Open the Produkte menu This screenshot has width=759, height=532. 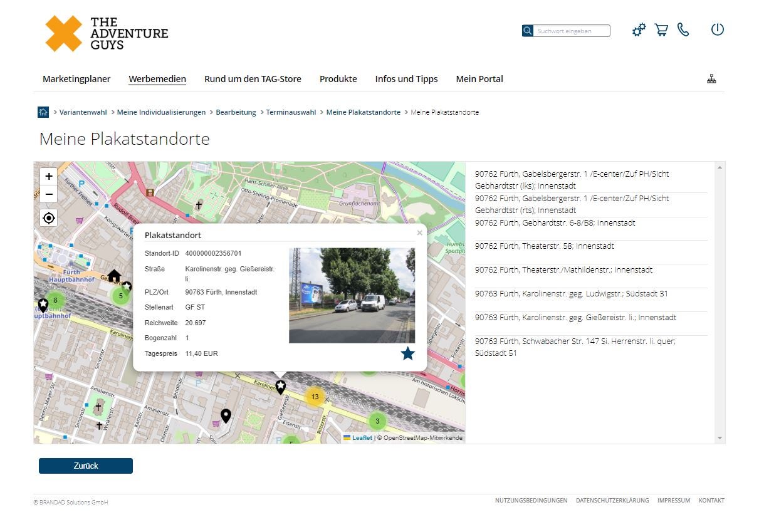[338, 79]
